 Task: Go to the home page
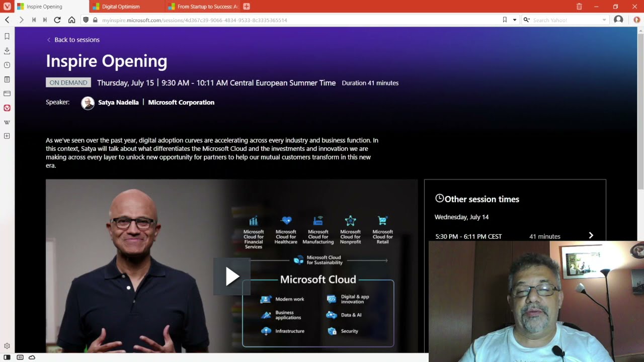[71, 20]
